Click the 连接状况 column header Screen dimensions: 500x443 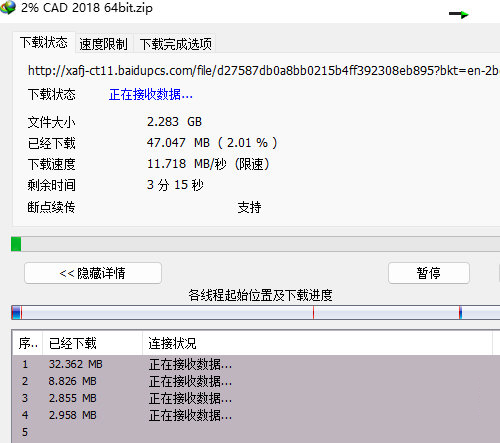point(317,343)
